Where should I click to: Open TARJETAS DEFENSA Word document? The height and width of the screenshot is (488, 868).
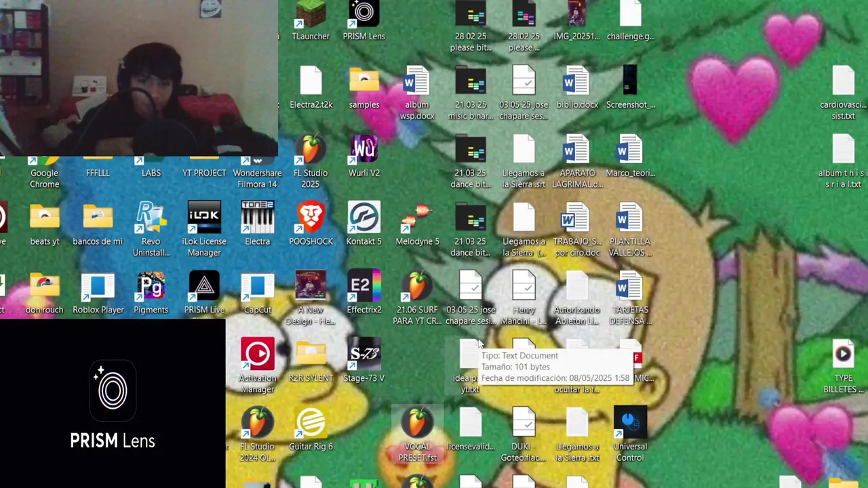coord(630,298)
